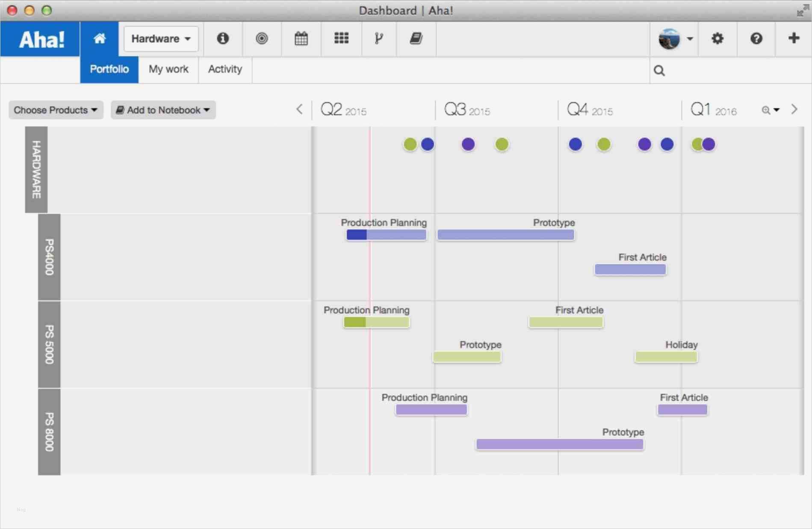Click the Q1 2016 quarter header

713,110
